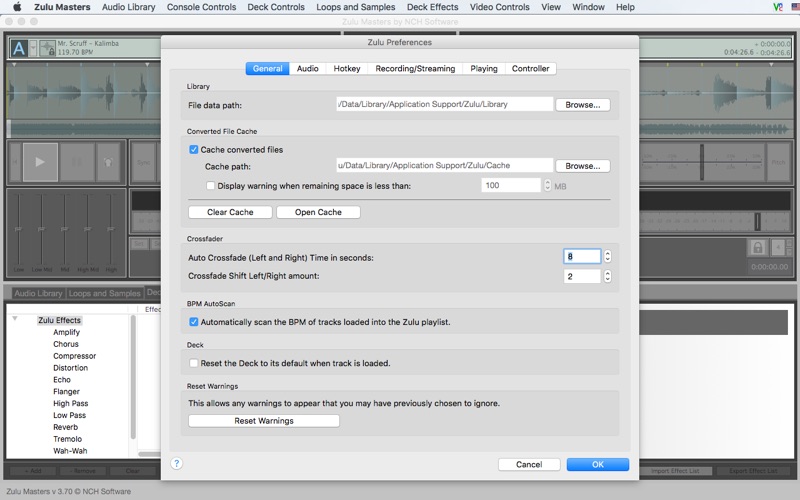Cancel the Zulu Preferences dialog
Viewport: 800px width, 500px height.
click(529, 464)
